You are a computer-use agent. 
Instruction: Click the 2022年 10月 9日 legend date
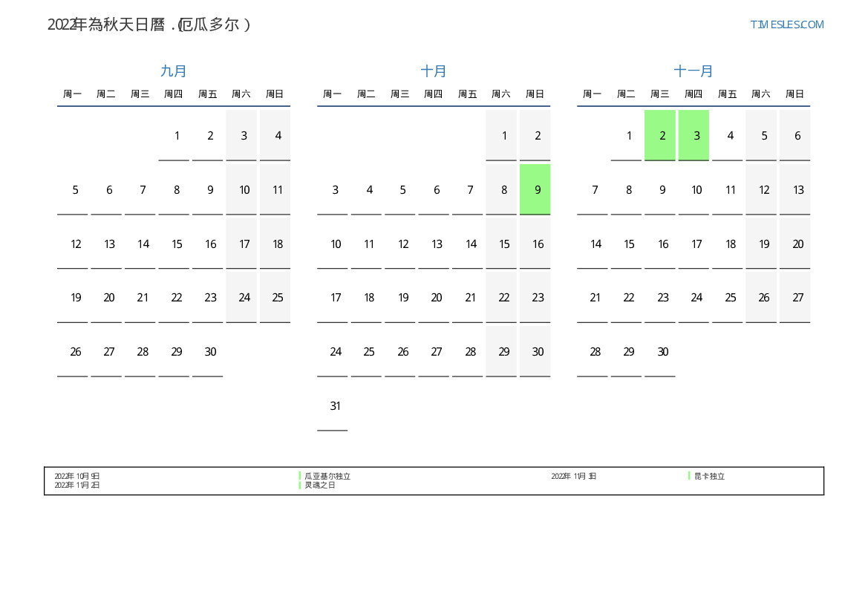(x=77, y=476)
